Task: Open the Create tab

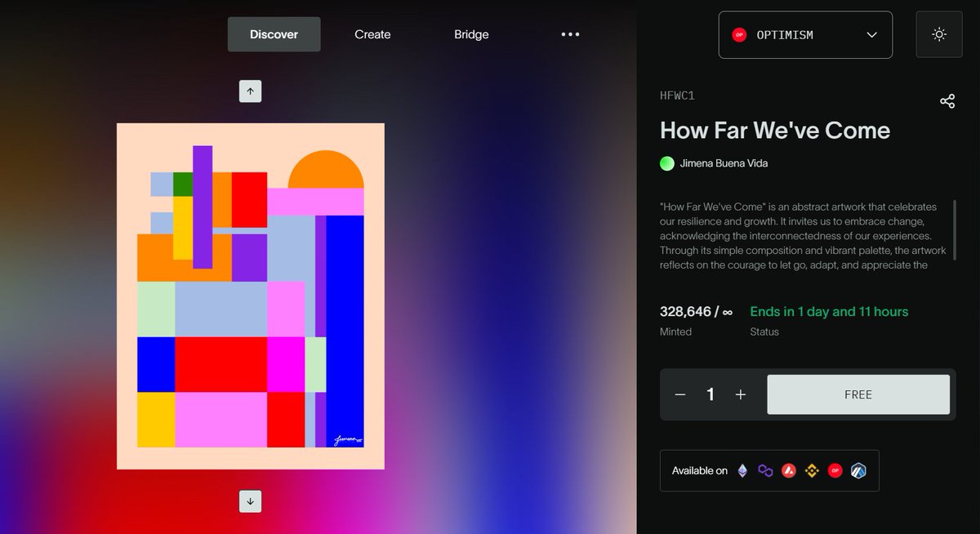Action: (x=372, y=34)
